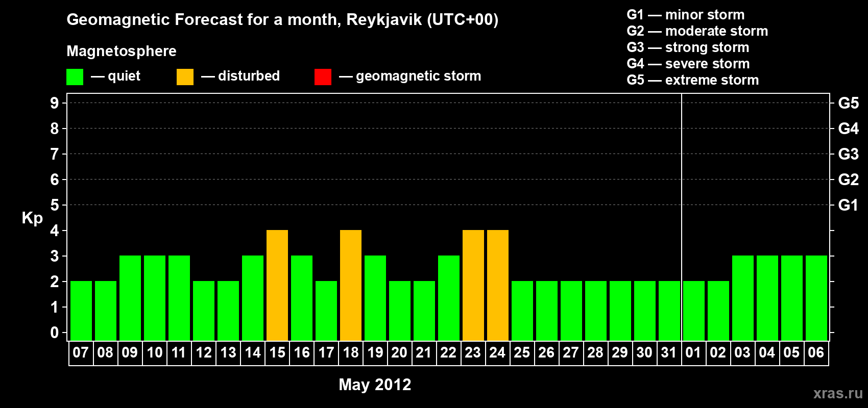
Task: Click the green bar for June 03
Action: click(x=743, y=298)
